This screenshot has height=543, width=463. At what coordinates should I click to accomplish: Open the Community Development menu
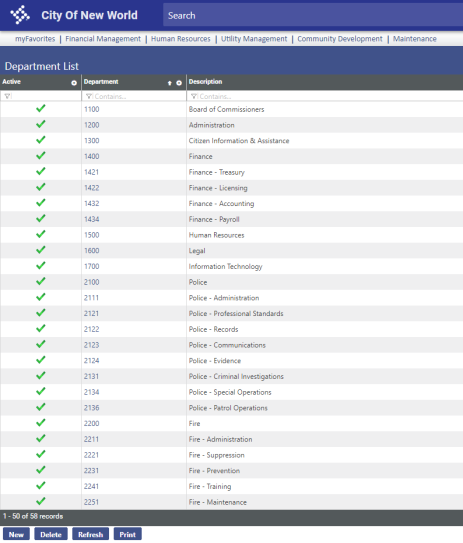click(340, 39)
